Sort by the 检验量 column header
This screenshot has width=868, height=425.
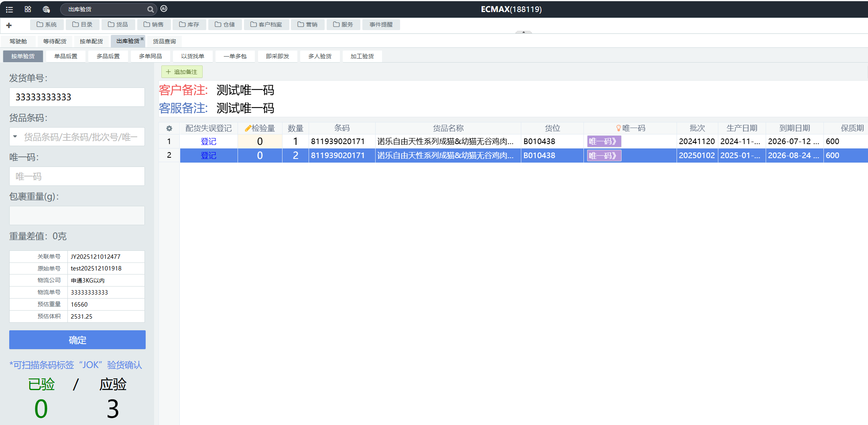[260, 128]
